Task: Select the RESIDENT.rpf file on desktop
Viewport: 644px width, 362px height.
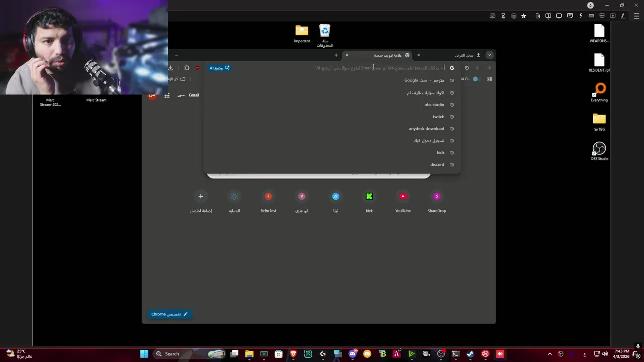Action: pyautogui.click(x=599, y=63)
